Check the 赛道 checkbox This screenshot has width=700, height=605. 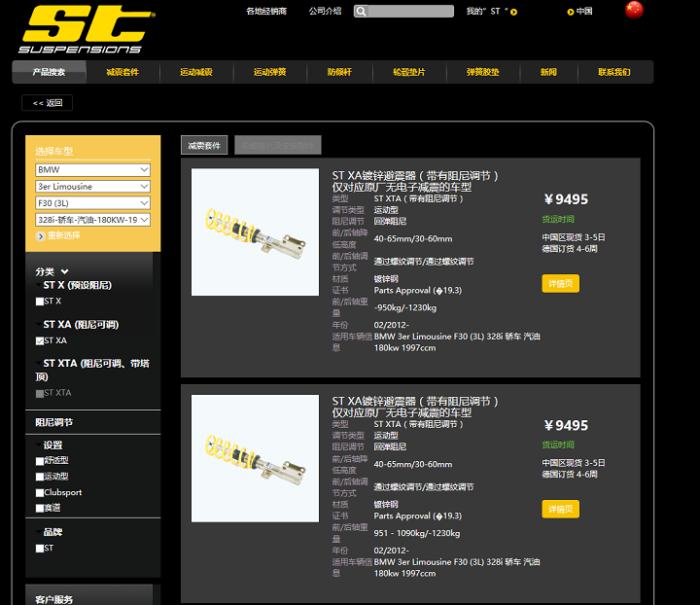click(x=40, y=508)
